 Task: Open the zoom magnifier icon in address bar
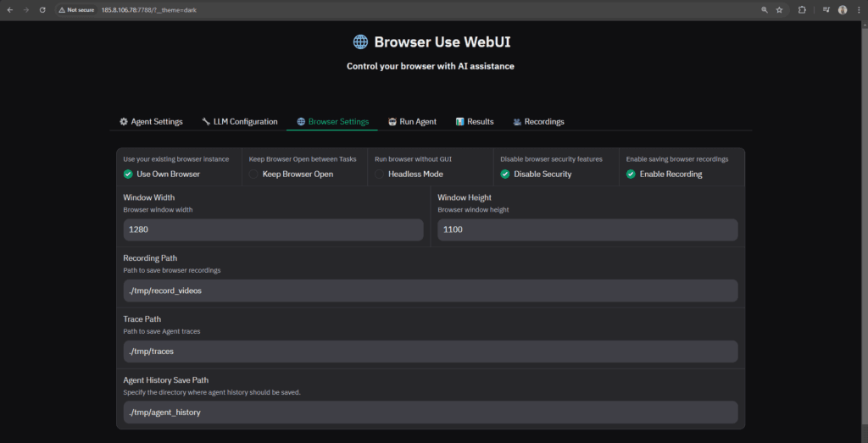(765, 10)
